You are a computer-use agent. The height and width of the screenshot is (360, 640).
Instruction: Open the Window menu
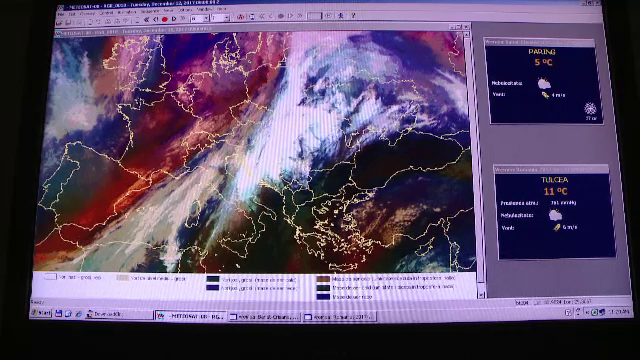click(x=204, y=9)
